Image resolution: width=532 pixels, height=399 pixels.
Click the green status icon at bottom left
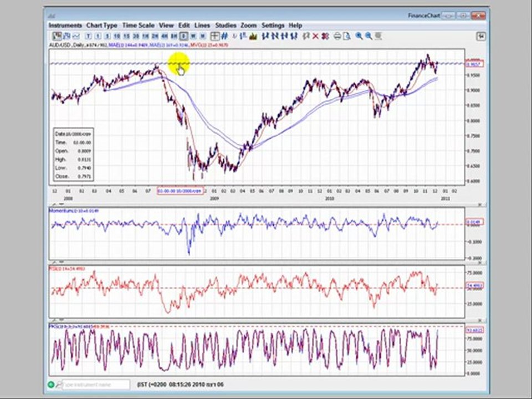pyautogui.click(x=50, y=385)
